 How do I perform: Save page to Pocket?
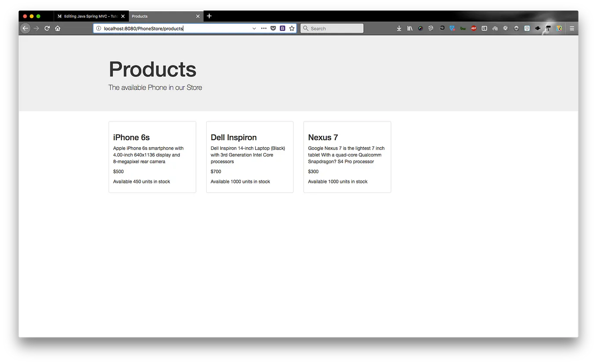tap(273, 28)
